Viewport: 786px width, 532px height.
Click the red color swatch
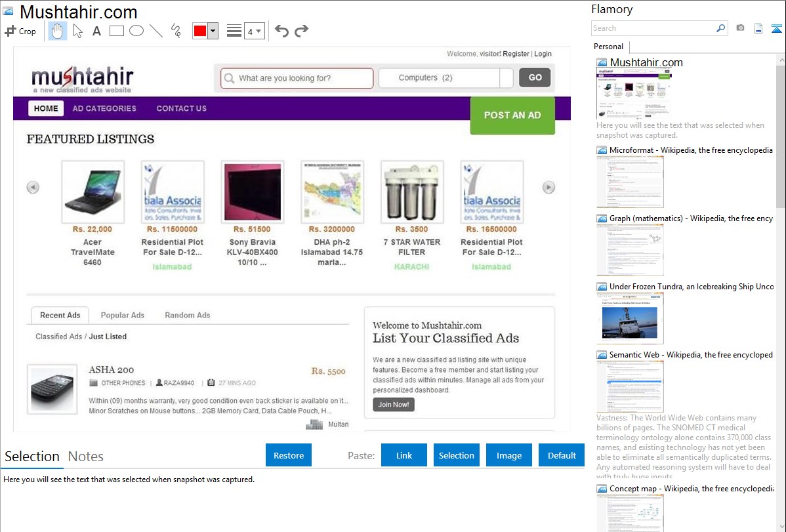pyautogui.click(x=200, y=31)
